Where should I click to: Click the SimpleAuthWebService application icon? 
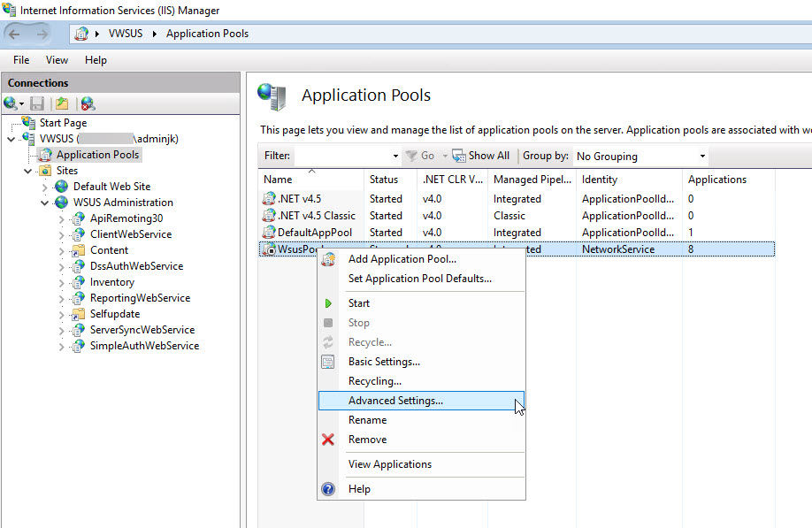click(x=78, y=346)
